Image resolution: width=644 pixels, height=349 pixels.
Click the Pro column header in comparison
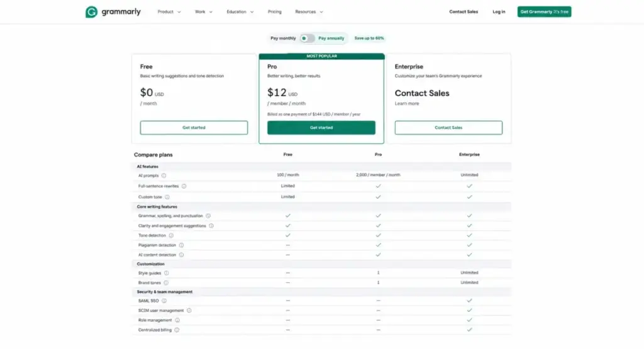pos(378,155)
